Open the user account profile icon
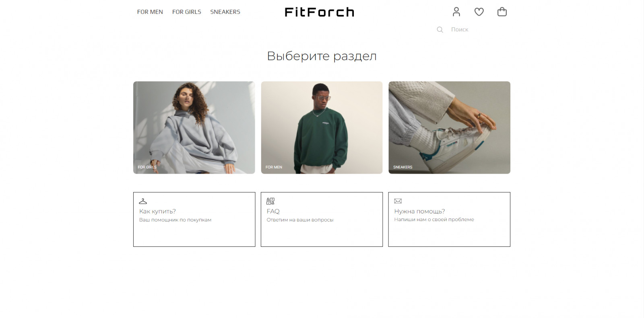Image resolution: width=644 pixels, height=318 pixels. tap(456, 12)
